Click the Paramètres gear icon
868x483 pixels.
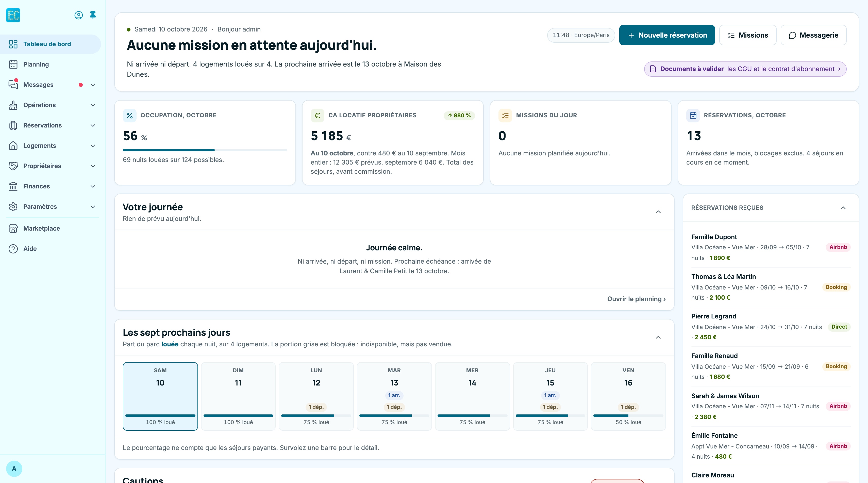13,207
